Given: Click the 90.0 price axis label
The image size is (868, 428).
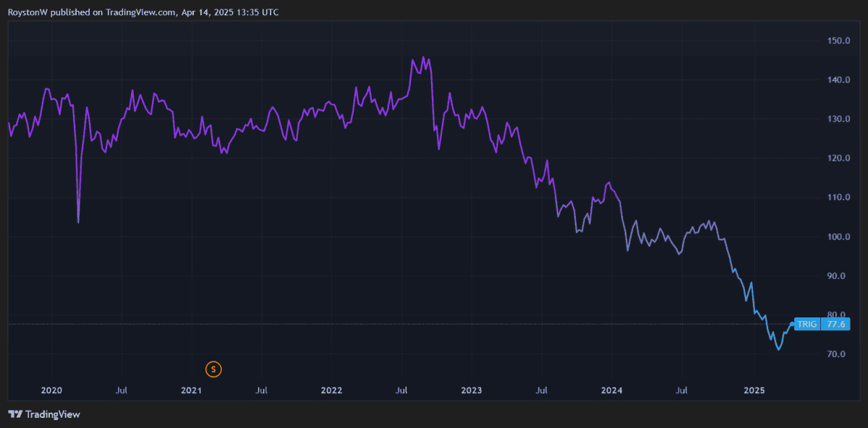Looking at the screenshot, I should (x=838, y=276).
